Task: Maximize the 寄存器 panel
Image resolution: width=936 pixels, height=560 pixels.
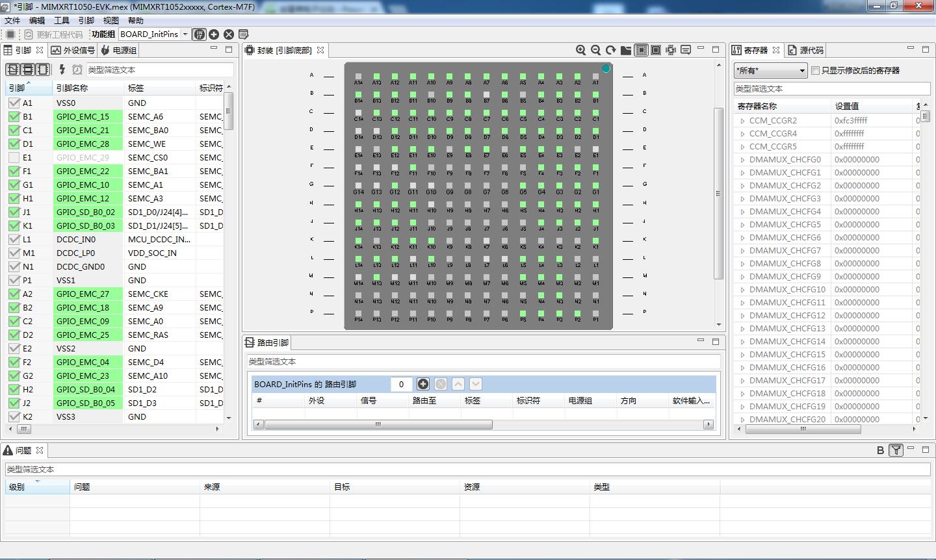Action: coord(925,49)
